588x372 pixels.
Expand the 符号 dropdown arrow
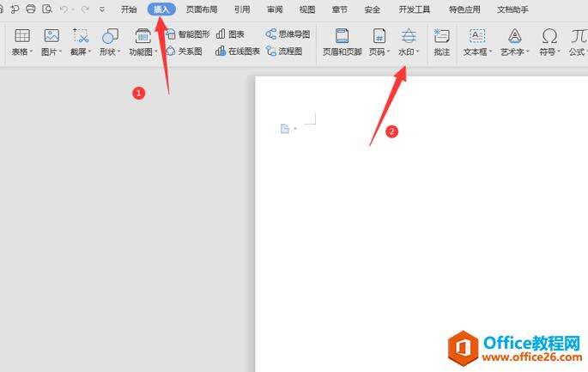tap(559, 52)
